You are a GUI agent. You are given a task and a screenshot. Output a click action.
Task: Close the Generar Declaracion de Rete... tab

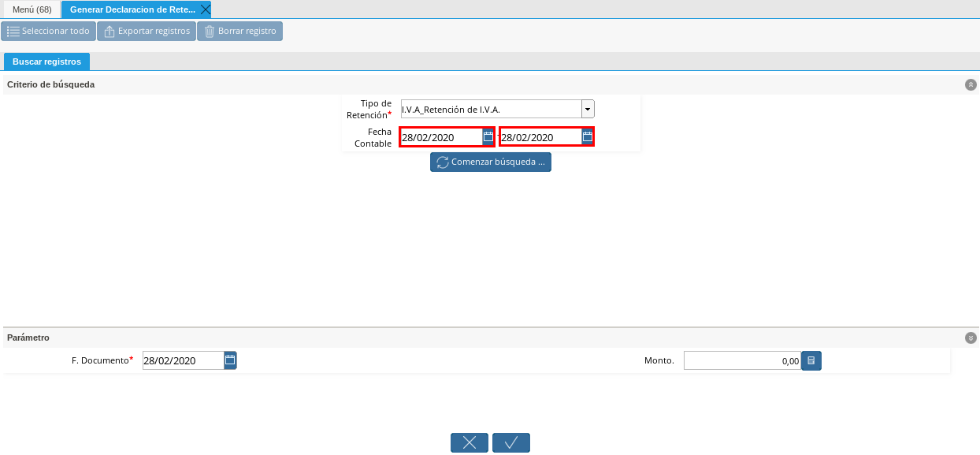tap(205, 9)
